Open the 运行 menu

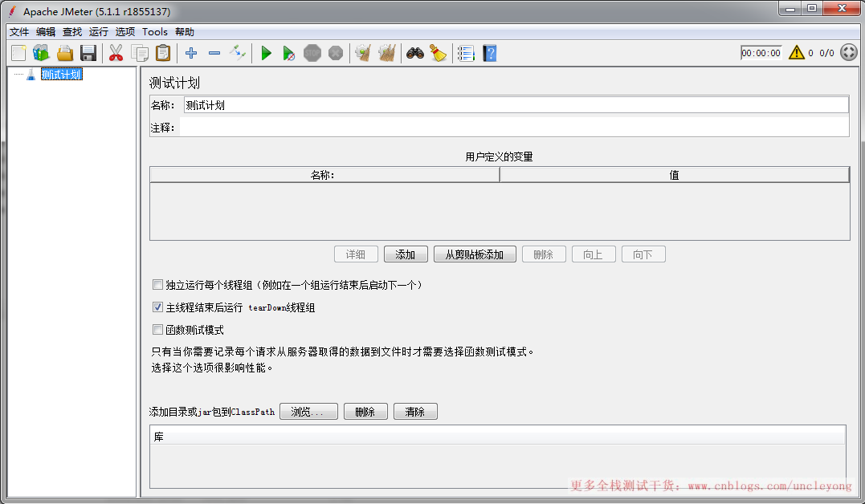coord(99,32)
